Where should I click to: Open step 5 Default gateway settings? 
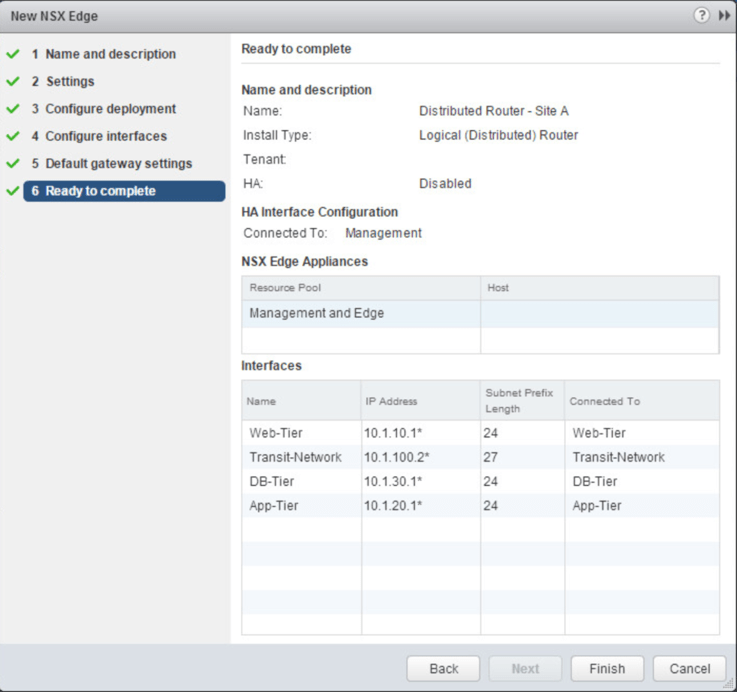[x=118, y=163]
